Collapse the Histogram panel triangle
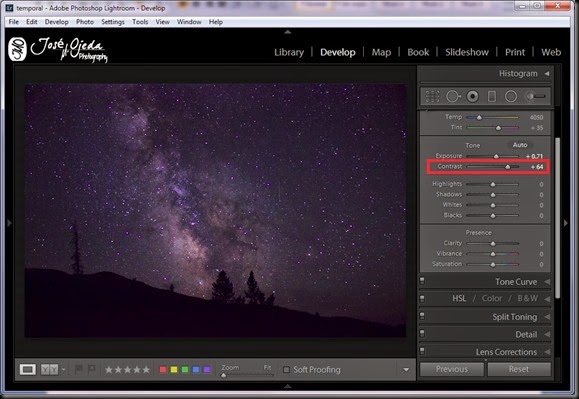Screen dimensions: 579x399 [547, 73]
